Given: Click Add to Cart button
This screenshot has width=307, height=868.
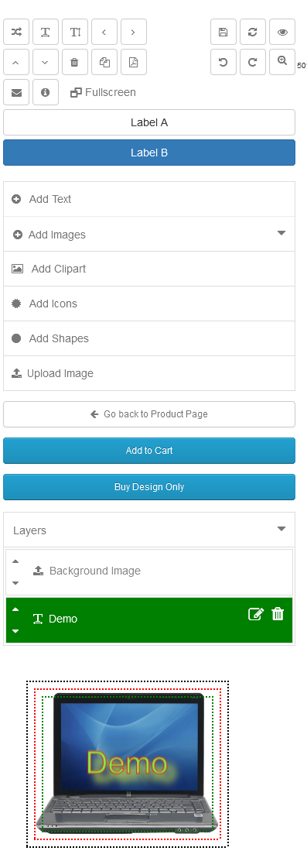Looking at the screenshot, I should 149,451.
